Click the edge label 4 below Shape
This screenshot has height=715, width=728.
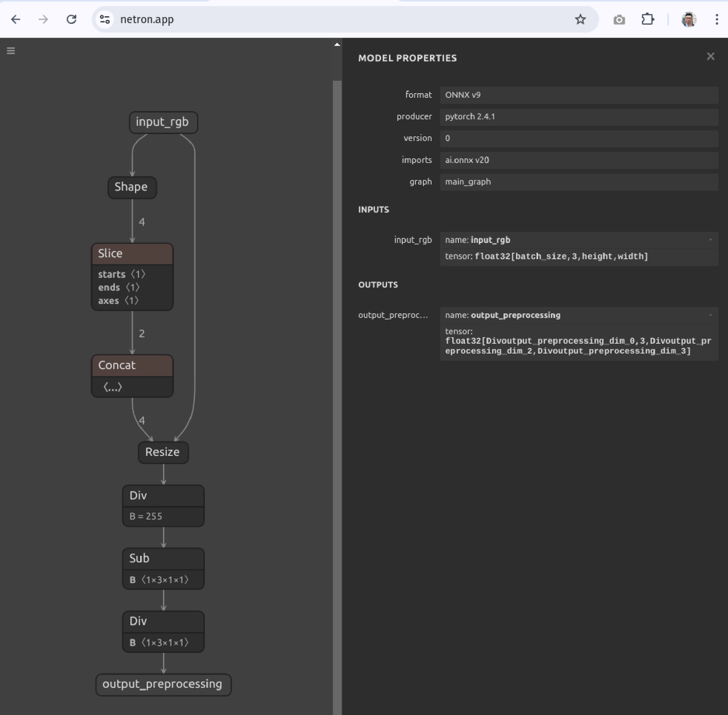click(142, 222)
